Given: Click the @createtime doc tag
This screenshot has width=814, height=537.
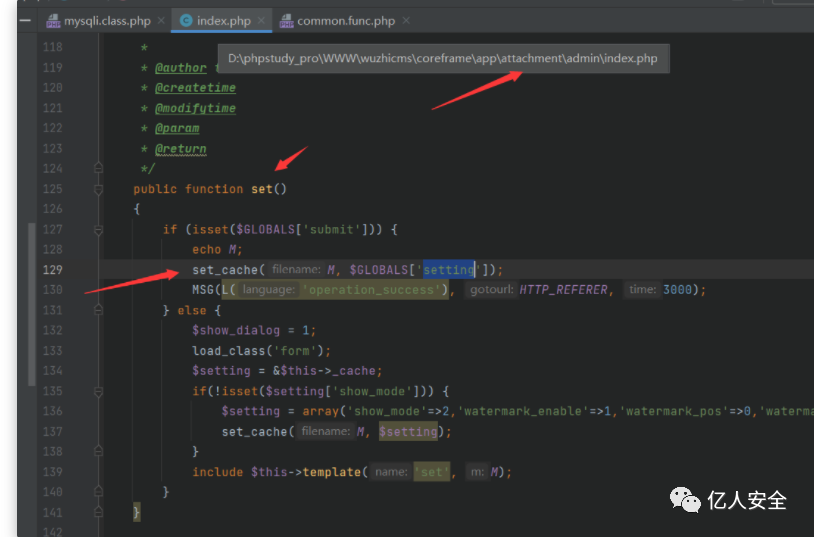Looking at the screenshot, I should (x=195, y=88).
